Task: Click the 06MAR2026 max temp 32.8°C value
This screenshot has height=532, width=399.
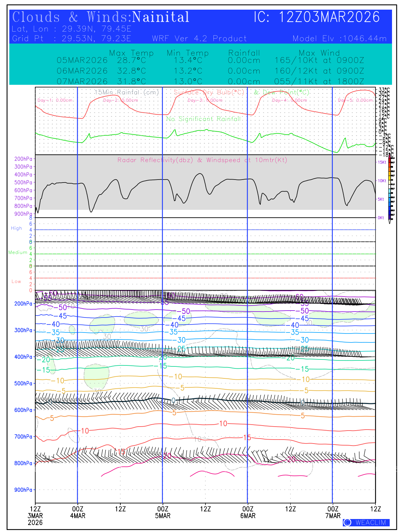Action: click(131, 71)
